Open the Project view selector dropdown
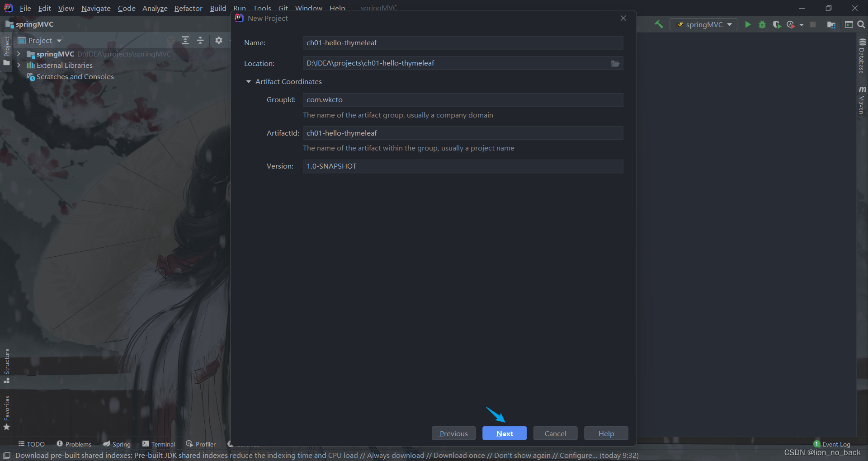This screenshot has height=461, width=868. click(x=40, y=40)
